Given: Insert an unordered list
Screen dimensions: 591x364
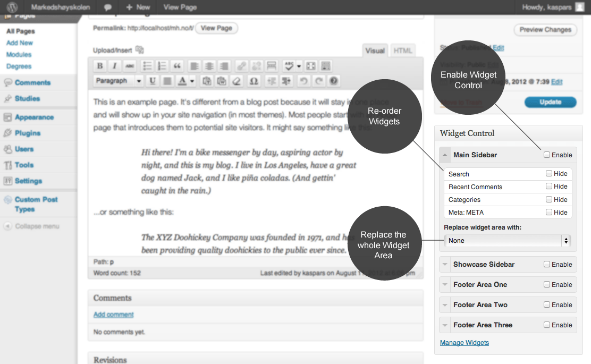Looking at the screenshot, I should pyautogui.click(x=147, y=65).
